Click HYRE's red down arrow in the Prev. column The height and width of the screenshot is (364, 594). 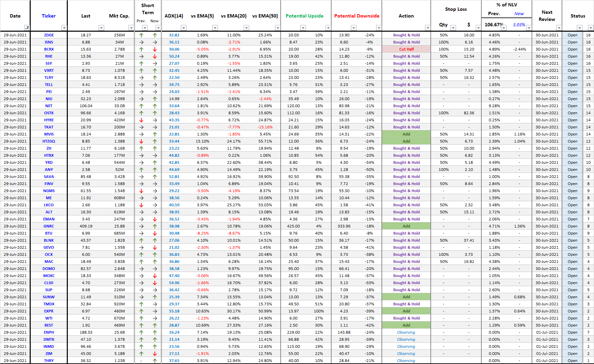click(141, 120)
